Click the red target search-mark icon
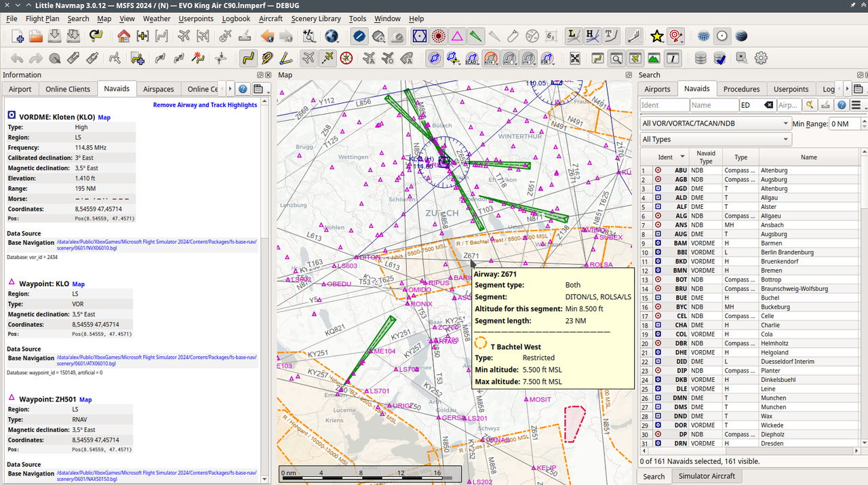 (x=675, y=36)
